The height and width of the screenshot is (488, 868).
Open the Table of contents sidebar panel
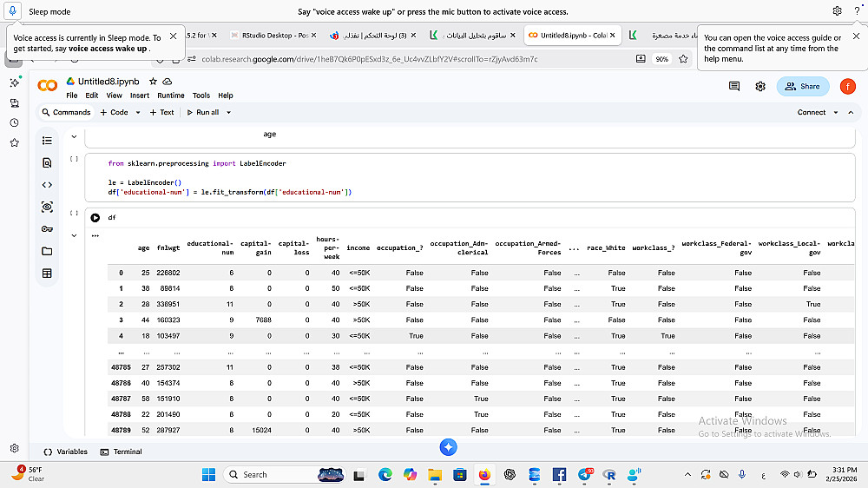coord(47,141)
